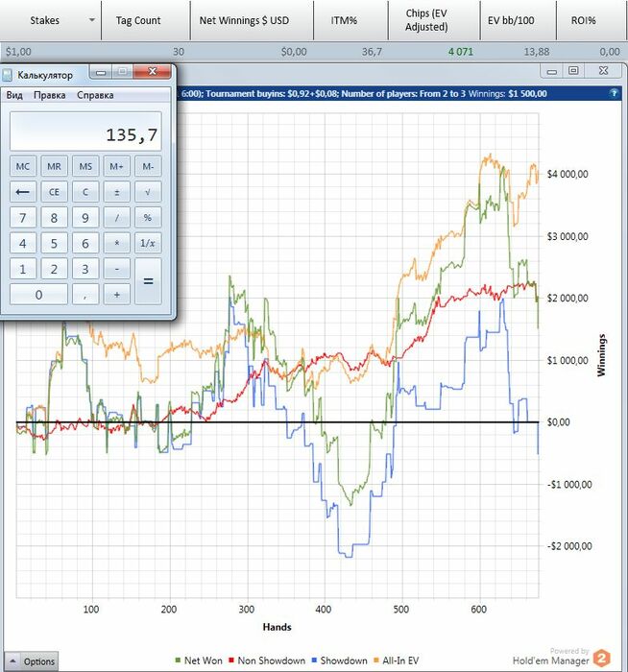This screenshot has height=672, width=628.
Task: Click the calculator equals key
Action: tap(148, 281)
